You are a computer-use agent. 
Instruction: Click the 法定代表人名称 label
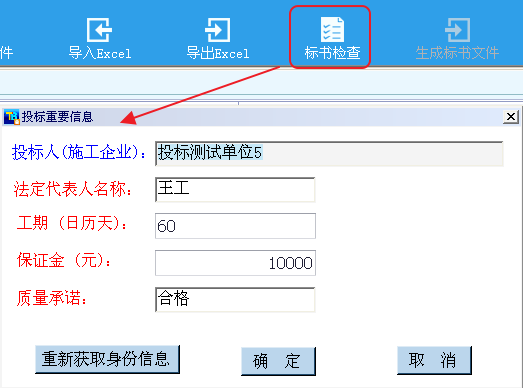(x=73, y=189)
